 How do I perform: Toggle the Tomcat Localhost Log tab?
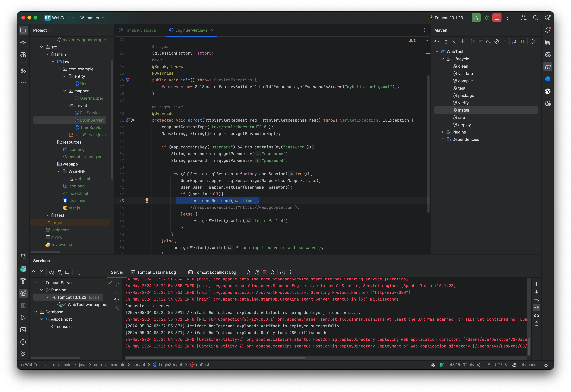215,272
